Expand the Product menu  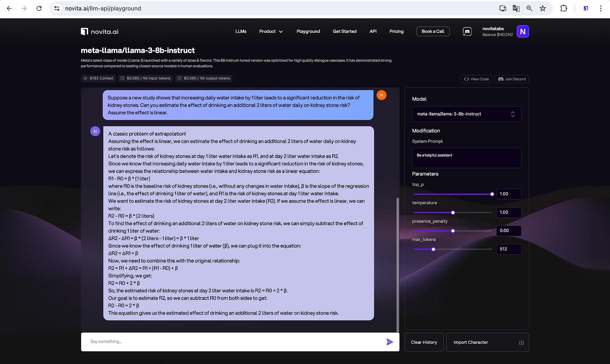point(271,32)
